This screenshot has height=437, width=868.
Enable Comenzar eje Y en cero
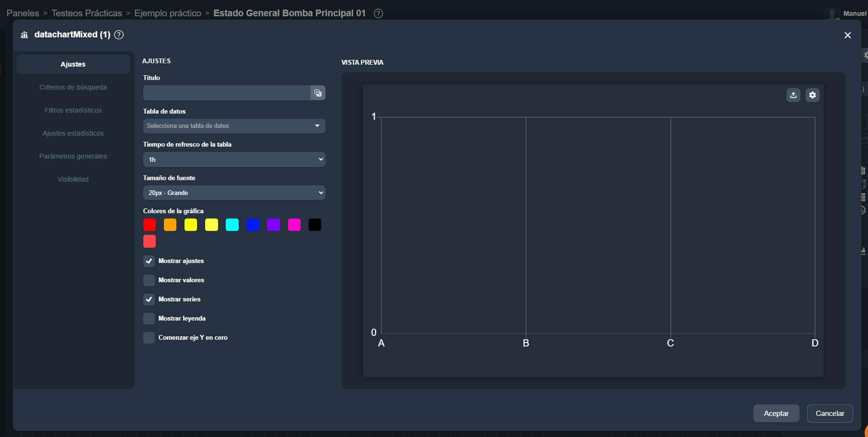pos(149,338)
